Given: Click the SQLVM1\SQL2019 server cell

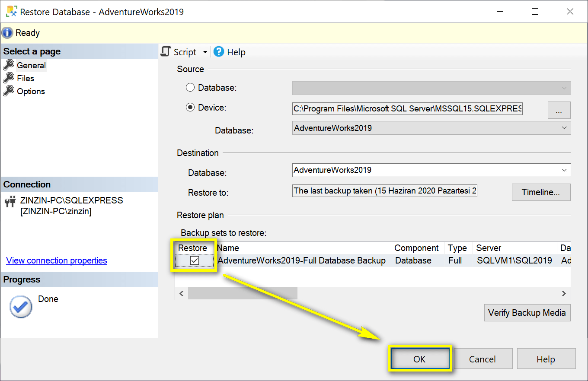Looking at the screenshot, I should click(x=514, y=260).
